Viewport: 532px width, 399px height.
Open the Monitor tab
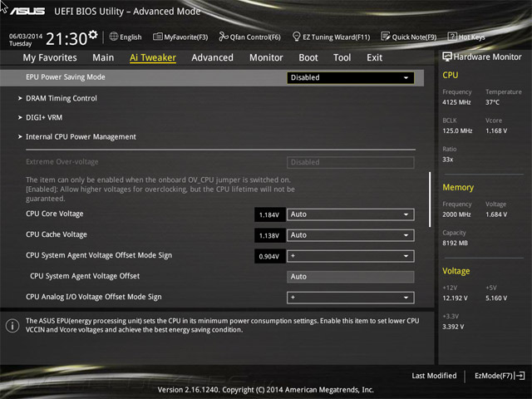[266, 57]
